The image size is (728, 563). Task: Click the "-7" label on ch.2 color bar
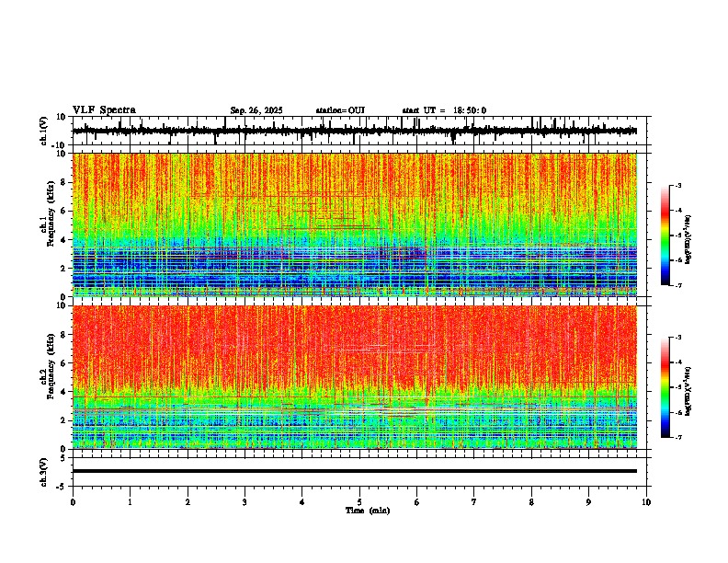[x=677, y=437]
